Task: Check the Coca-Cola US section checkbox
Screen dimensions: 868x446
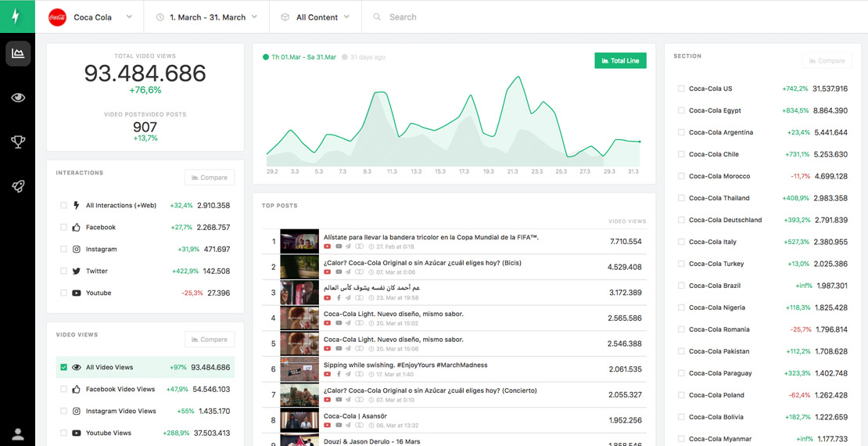Action: coord(681,88)
